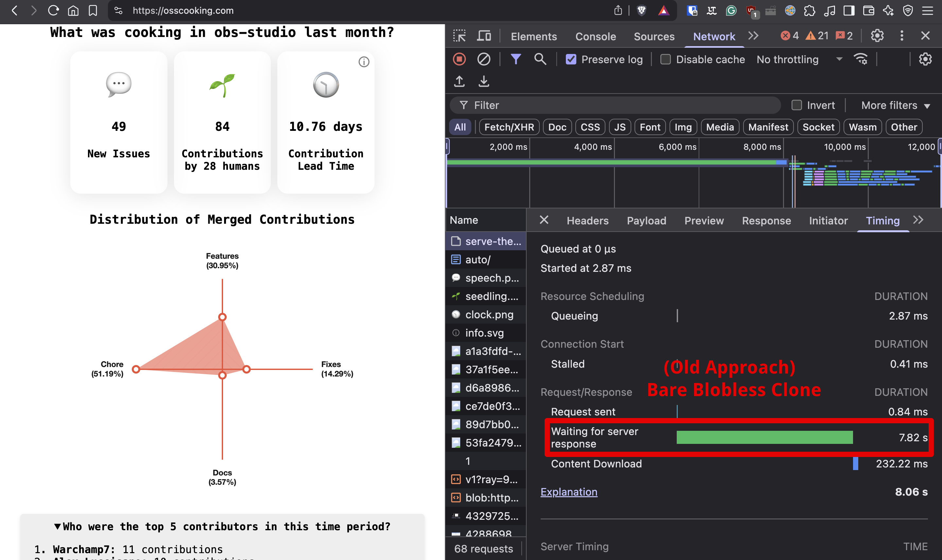Click the browser address bar URL
942x560 pixels.
183,10
